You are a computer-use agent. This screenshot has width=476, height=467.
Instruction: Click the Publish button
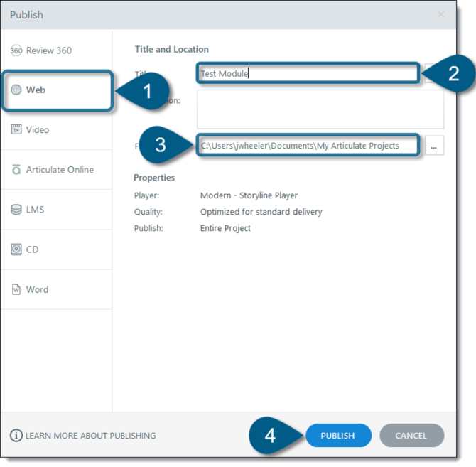[338, 436]
